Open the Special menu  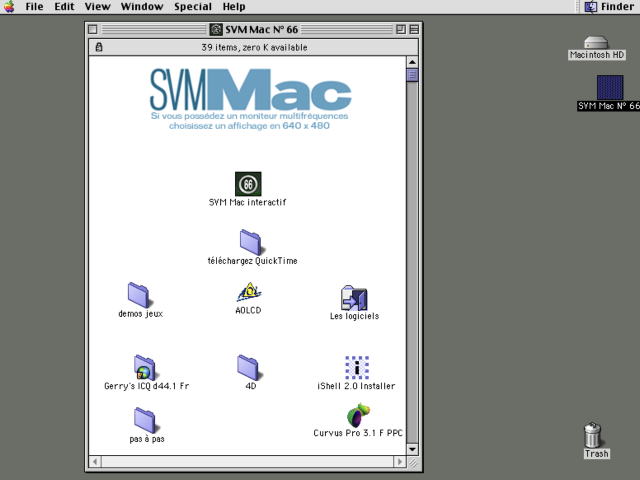[x=193, y=7]
